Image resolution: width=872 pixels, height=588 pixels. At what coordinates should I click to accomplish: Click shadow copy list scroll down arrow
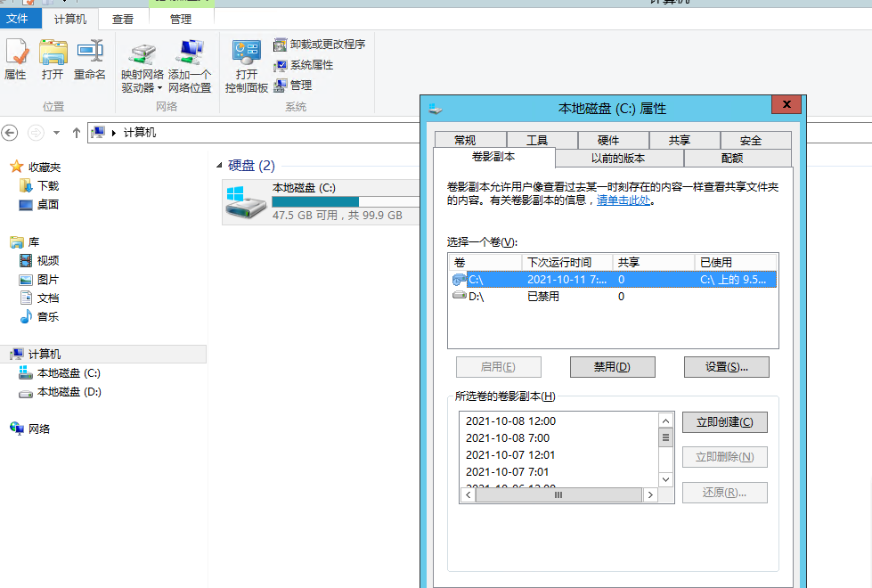[665, 479]
